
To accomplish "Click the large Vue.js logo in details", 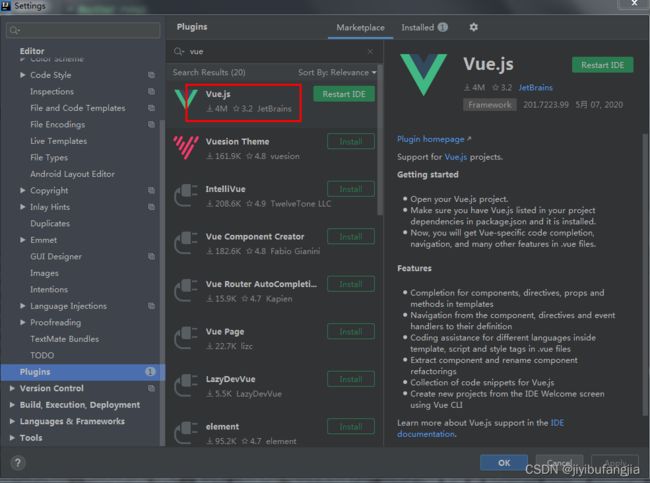I will [x=424, y=75].
